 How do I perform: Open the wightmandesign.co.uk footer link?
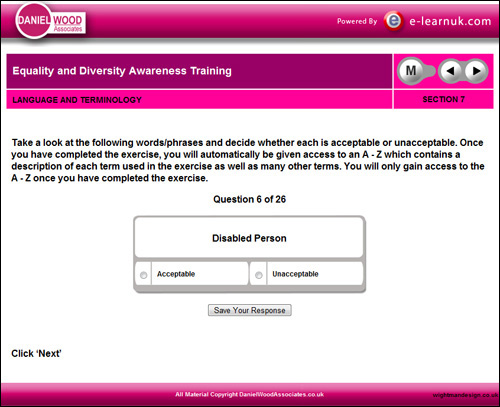pyautogui.click(x=465, y=395)
